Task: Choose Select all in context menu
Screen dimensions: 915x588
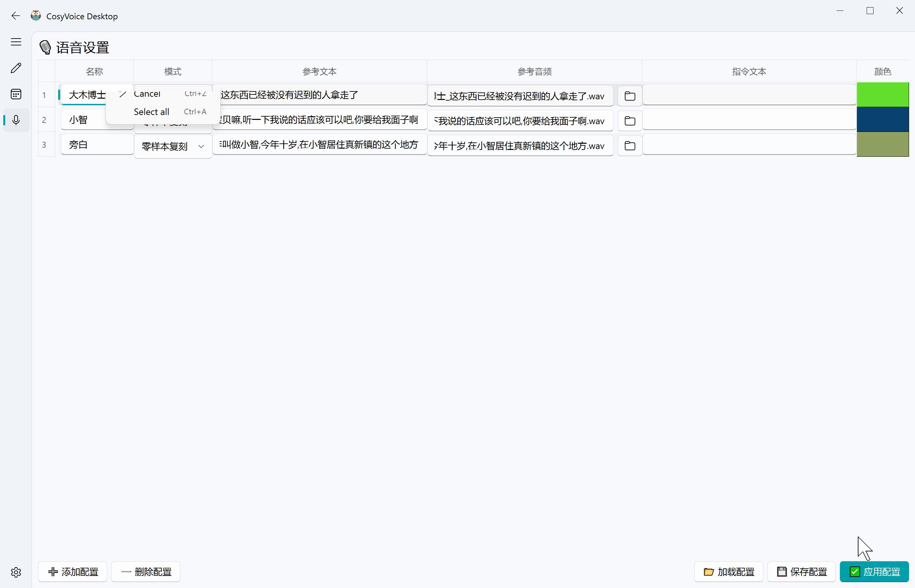Action: coord(152,112)
